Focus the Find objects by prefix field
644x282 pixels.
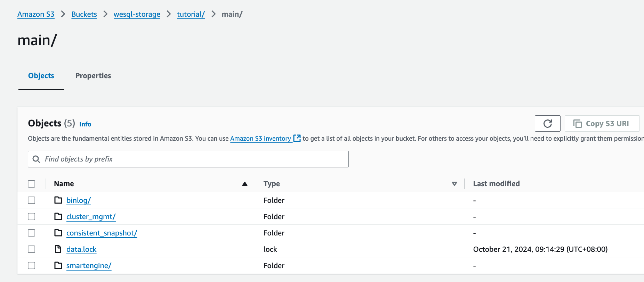click(188, 159)
